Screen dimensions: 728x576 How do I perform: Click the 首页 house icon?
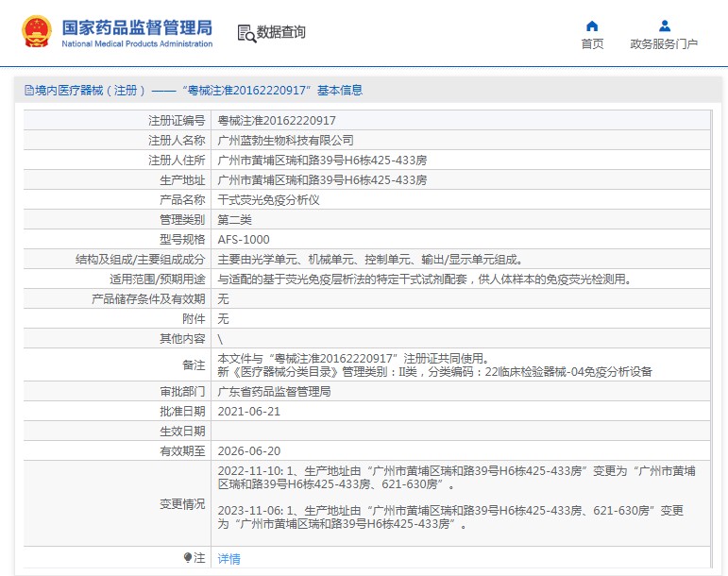(592, 25)
